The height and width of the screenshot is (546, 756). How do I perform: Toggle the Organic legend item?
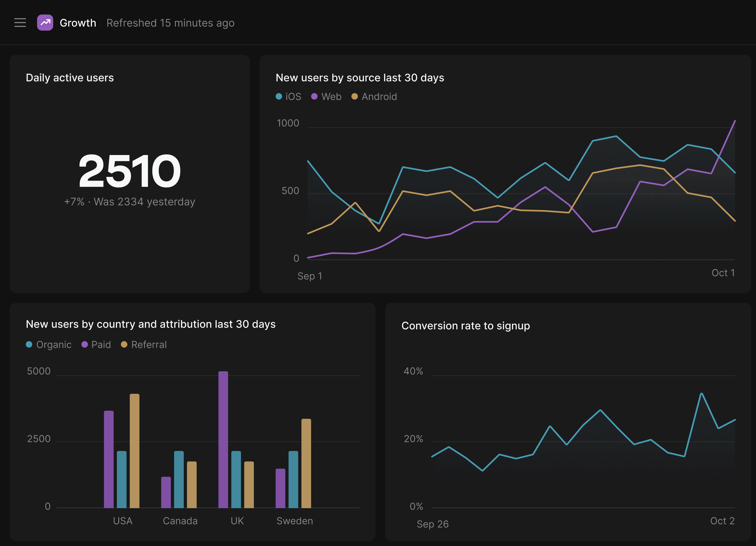(49, 344)
